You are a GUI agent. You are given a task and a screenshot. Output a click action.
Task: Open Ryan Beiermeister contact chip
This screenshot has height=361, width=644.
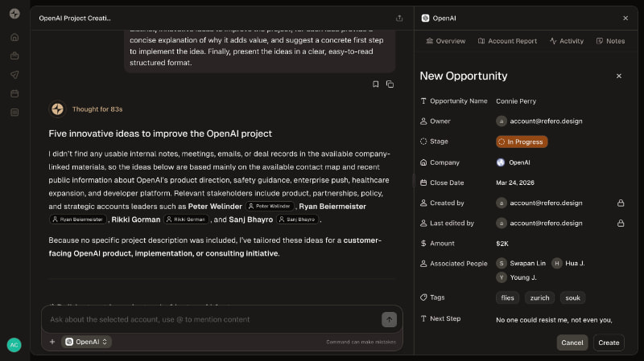(x=78, y=219)
